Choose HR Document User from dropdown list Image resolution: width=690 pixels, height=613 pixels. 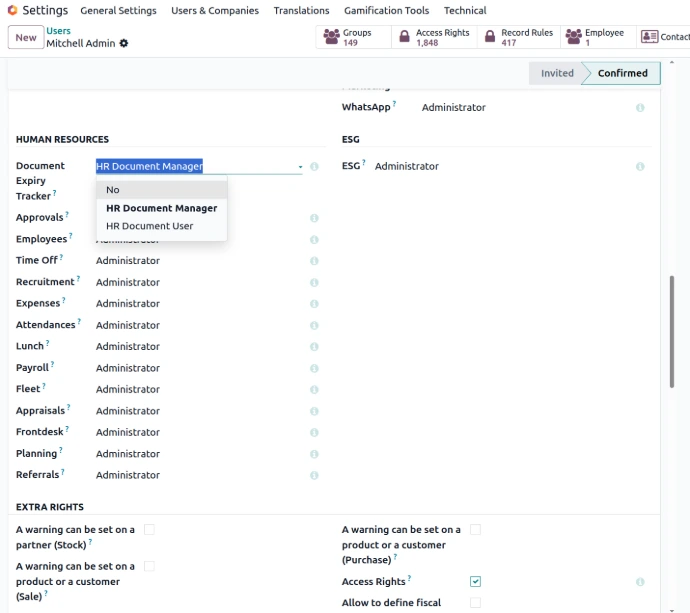click(150, 226)
